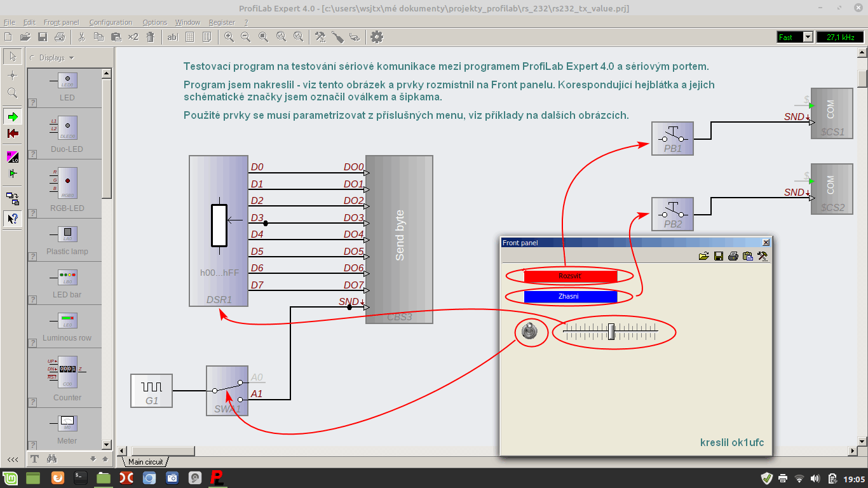Open the Configuration menu
The width and height of the screenshot is (868, 488).
tap(111, 22)
